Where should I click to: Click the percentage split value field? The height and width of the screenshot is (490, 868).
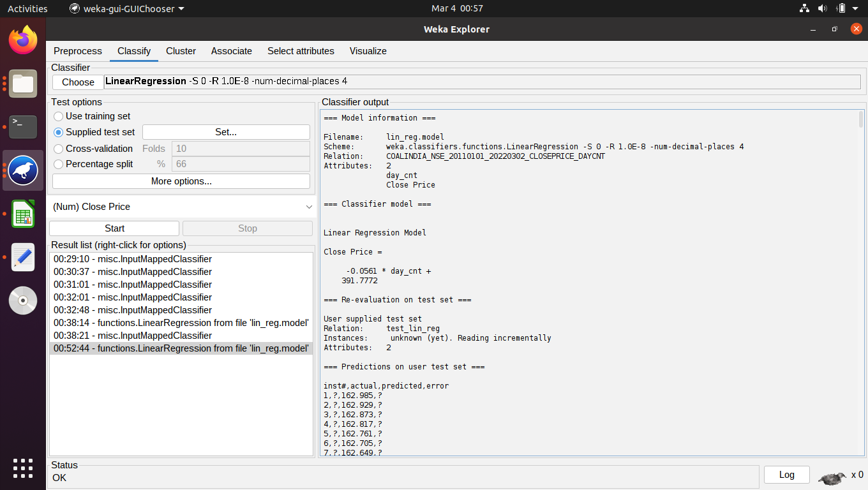(x=241, y=164)
